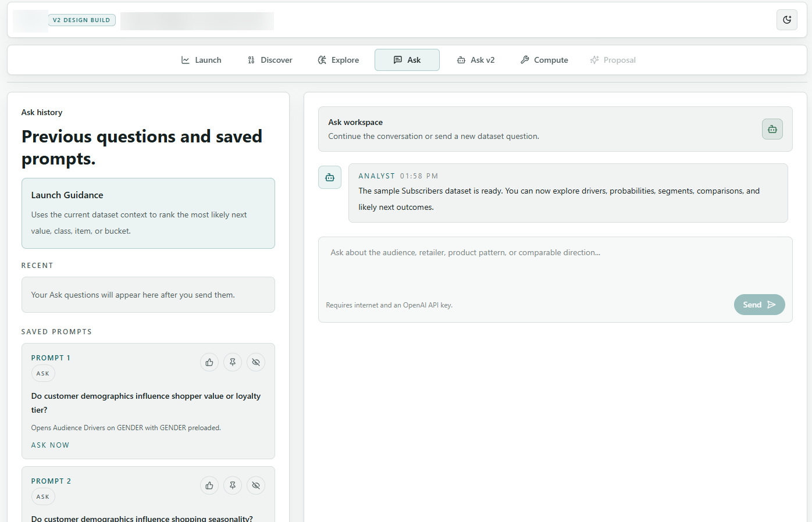Click the 'Opens Audience Drivers on GENDER' description

(x=126, y=428)
